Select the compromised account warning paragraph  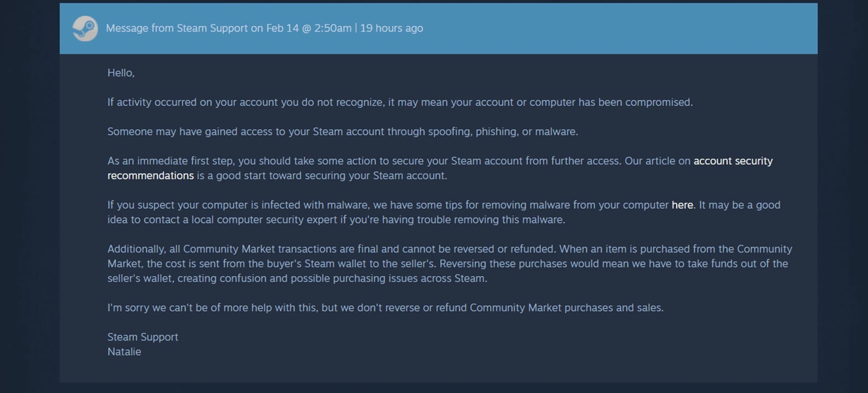click(400, 102)
